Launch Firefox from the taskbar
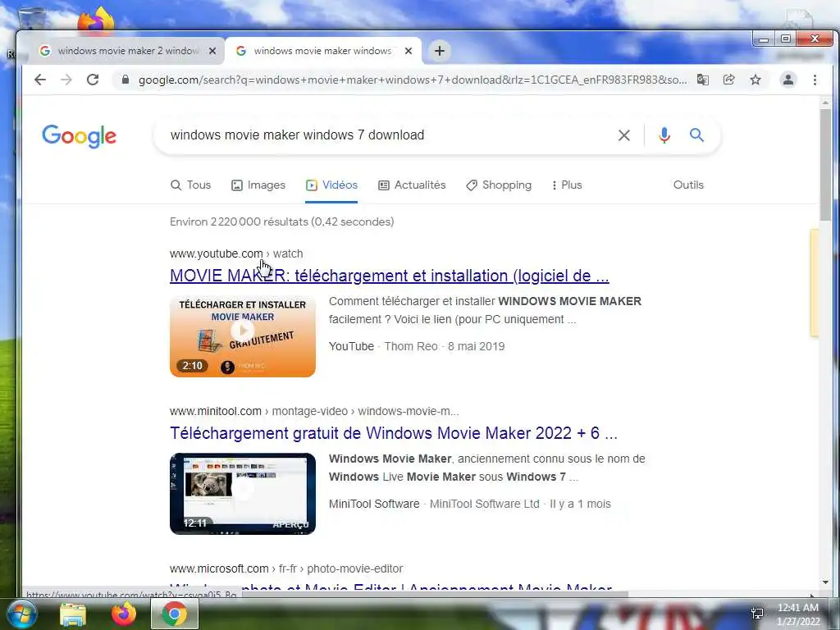 coord(124,614)
